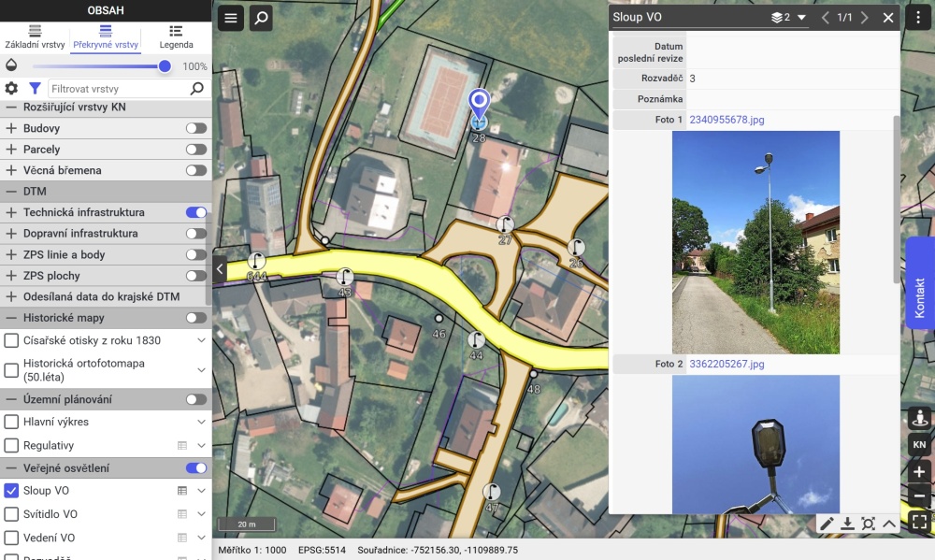The image size is (935, 560).
Task: Click the pencil edit icon in popup
Action: (827, 524)
